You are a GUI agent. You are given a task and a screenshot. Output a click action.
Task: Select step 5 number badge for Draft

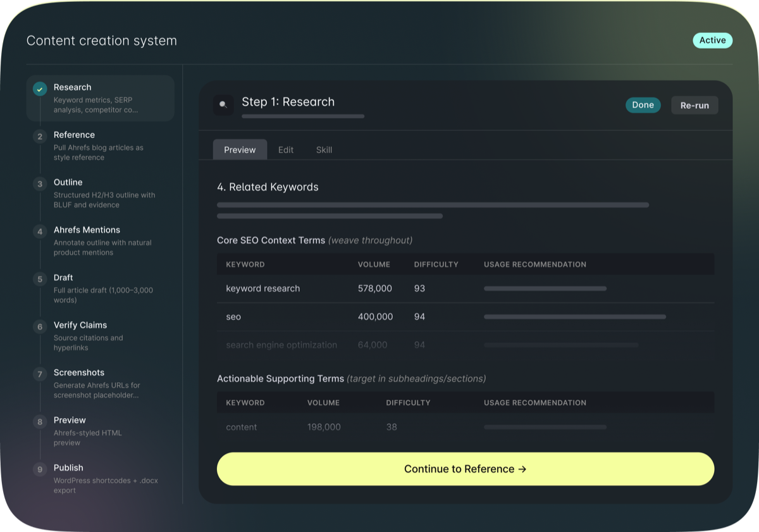40,279
